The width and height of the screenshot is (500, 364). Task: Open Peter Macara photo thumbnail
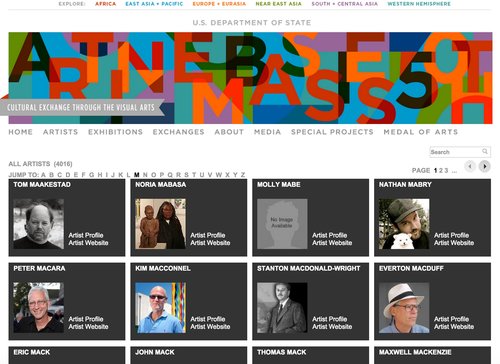pyautogui.click(x=39, y=308)
